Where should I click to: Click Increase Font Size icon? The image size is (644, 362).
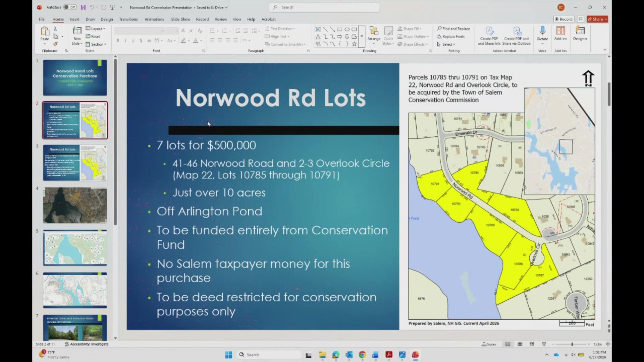point(183,31)
